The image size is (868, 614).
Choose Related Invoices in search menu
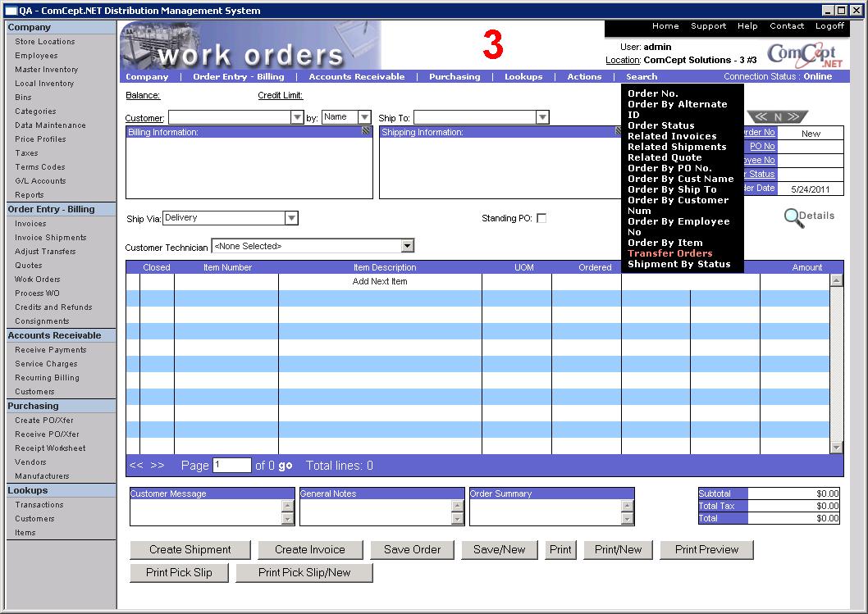pyautogui.click(x=672, y=136)
